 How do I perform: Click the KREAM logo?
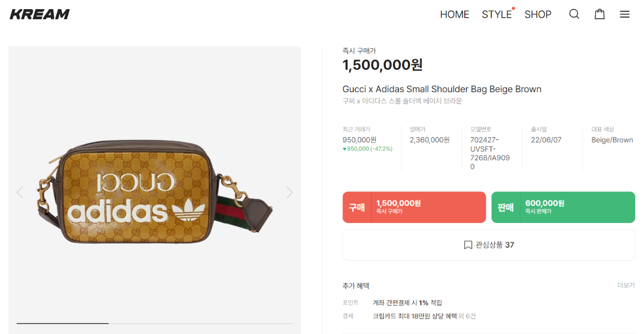tap(40, 14)
